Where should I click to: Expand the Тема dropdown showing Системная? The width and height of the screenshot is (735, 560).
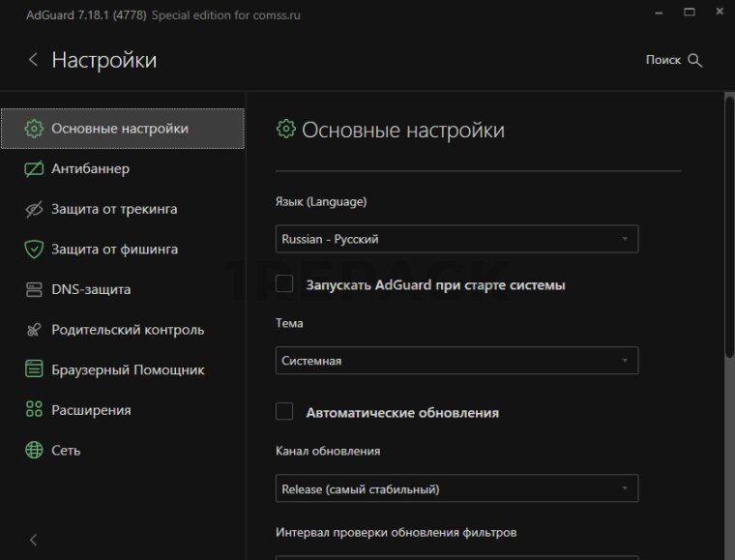point(456,361)
